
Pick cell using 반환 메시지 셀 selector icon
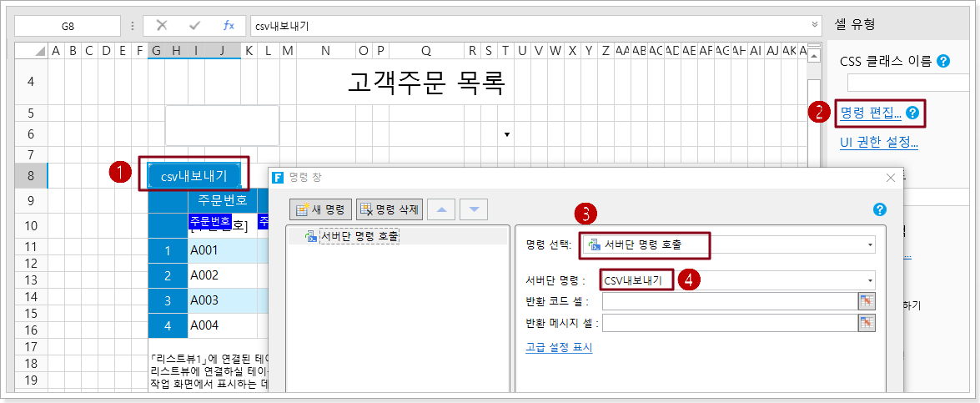coord(867,322)
